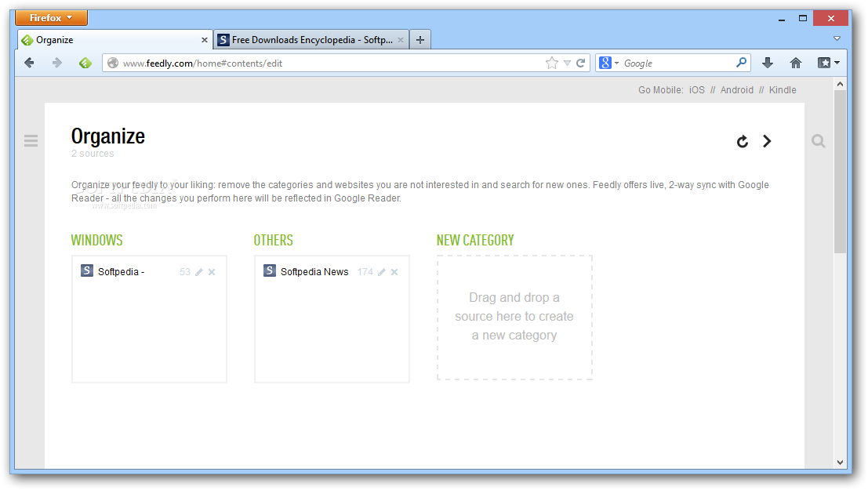Open Feedly search magnifier on right
The height and width of the screenshot is (490, 868).
(x=818, y=141)
